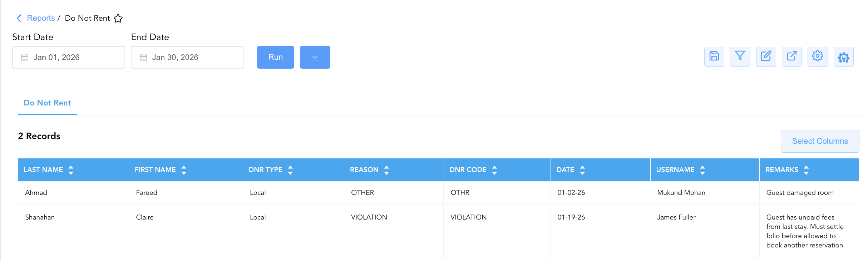868x261 pixels.
Task: Sort by Remarks column arrows
Action: click(806, 170)
